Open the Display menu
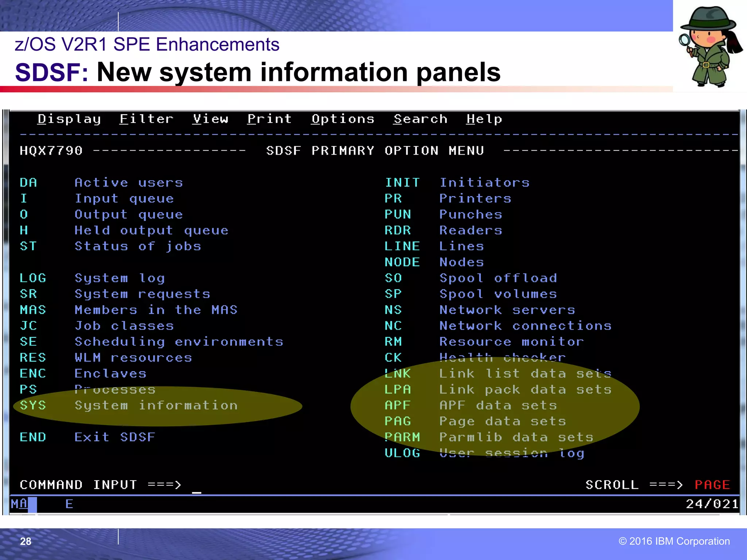Image resolution: width=747 pixels, height=560 pixels. click(x=69, y=119)
